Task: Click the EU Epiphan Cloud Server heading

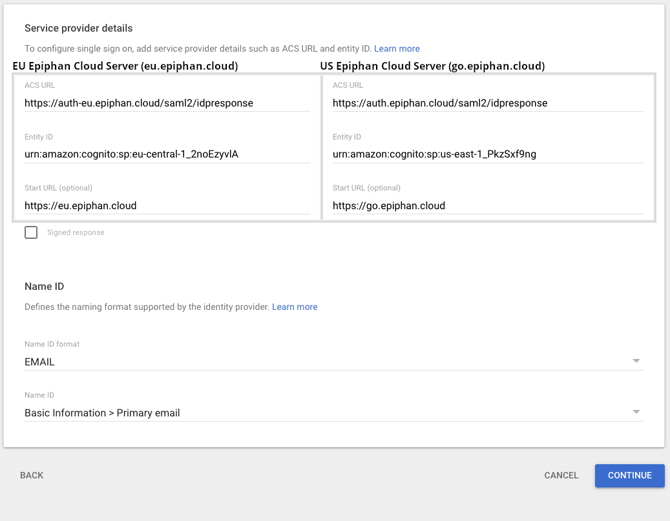Action: tap(125, 66)
